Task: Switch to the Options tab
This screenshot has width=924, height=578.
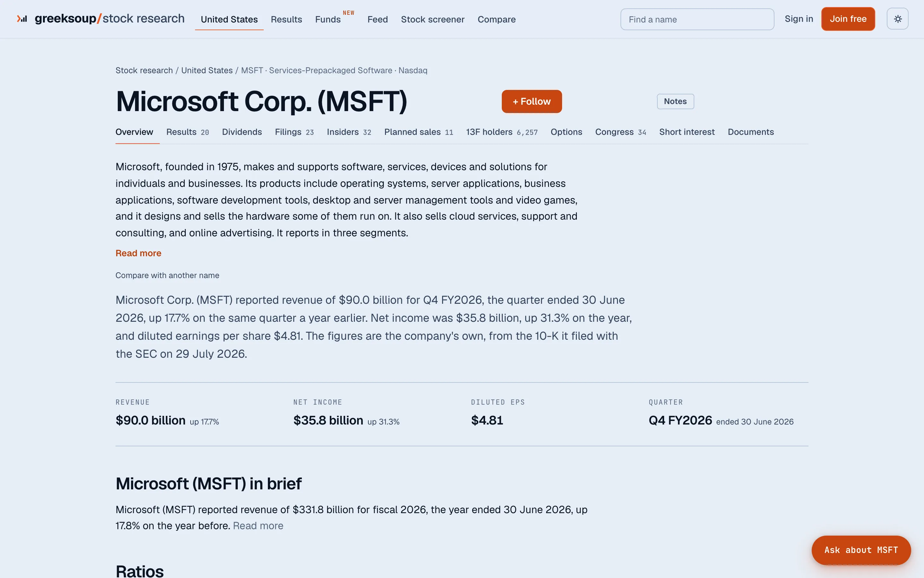Action: [566, 132]
